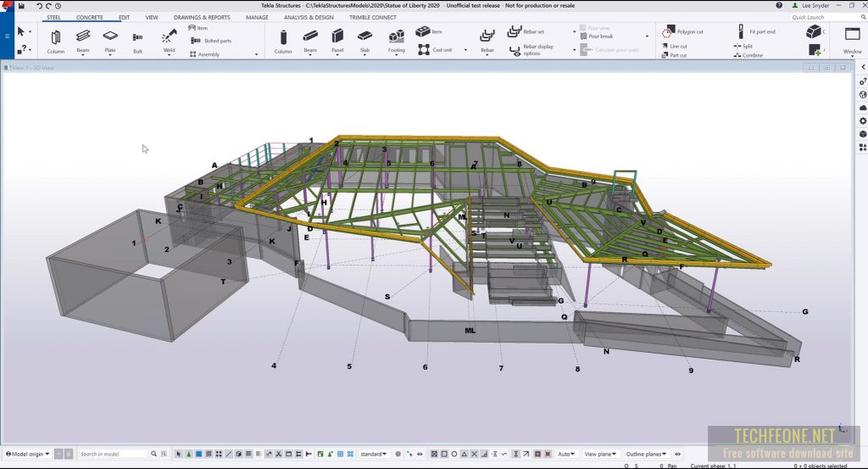Viewport: 868px width, 469px height.
Task: Click the Rebar display options icon
Action: click(x=515, y=50)
